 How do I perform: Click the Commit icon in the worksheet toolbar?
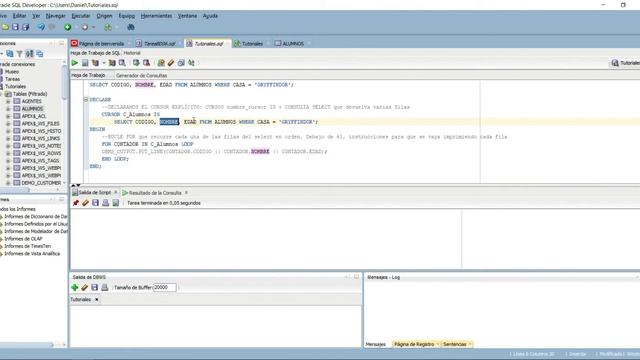point(136,63)
